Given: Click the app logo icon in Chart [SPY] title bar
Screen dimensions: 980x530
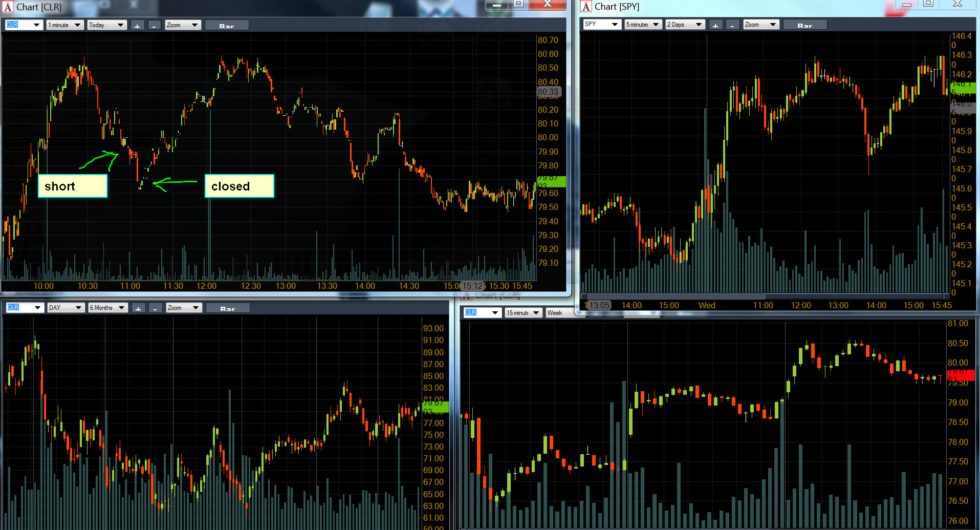Looking at the screenshot, I should [x=586, y=7].
